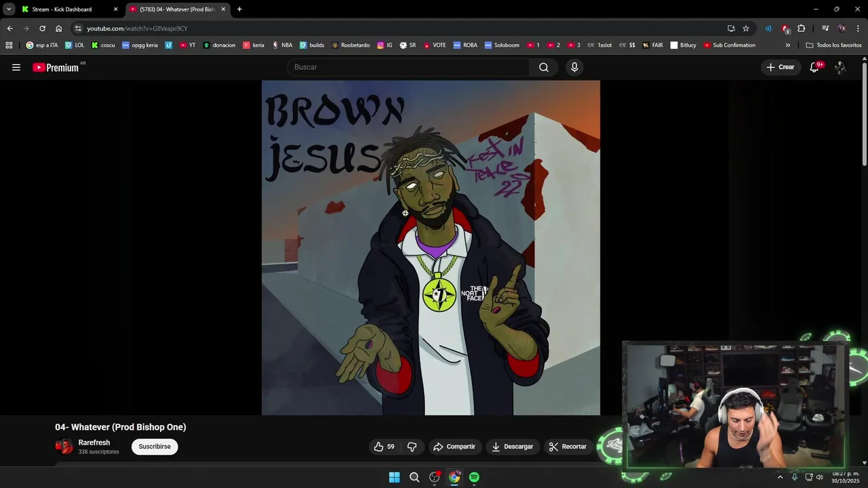Screen dimensions: 868x488
Task: Close the Kick Dashboard tab
Action: click(x=115, y=9)
